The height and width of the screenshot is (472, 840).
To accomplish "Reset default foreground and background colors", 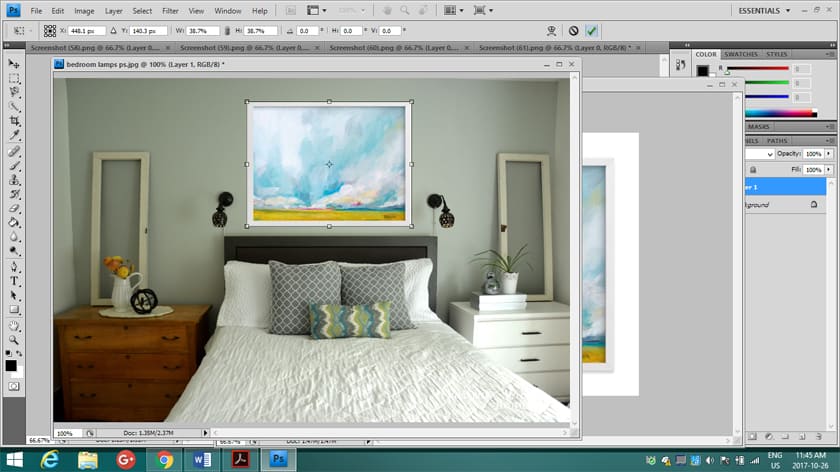I will pyautogui.click(x=8, y=354).
